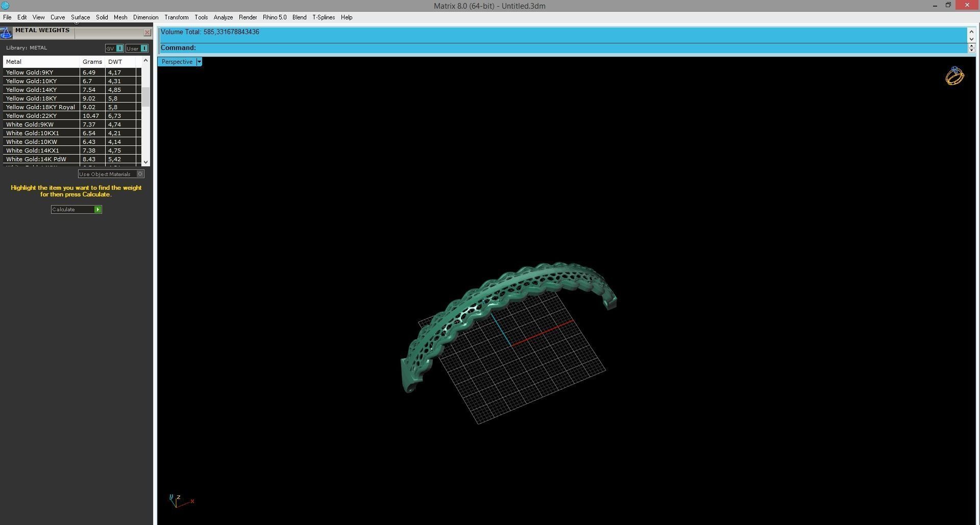The image size is (980, 525).
Task: Select the White Gold:9KW row
Action: [x=72, y=124]
